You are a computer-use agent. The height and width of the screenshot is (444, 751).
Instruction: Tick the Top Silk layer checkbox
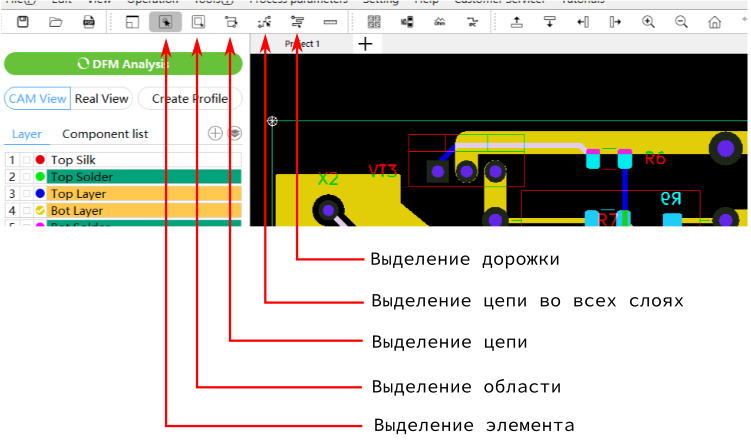(27, 160)
